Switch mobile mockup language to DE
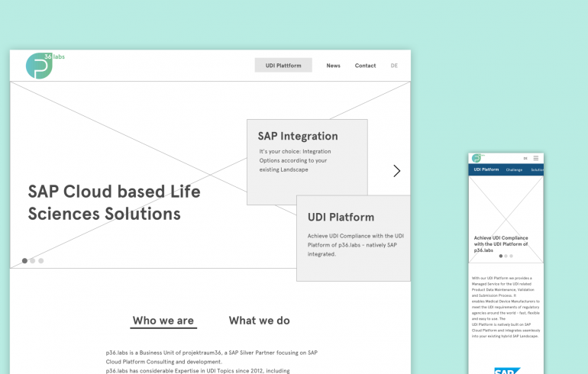 pos(525,158)
